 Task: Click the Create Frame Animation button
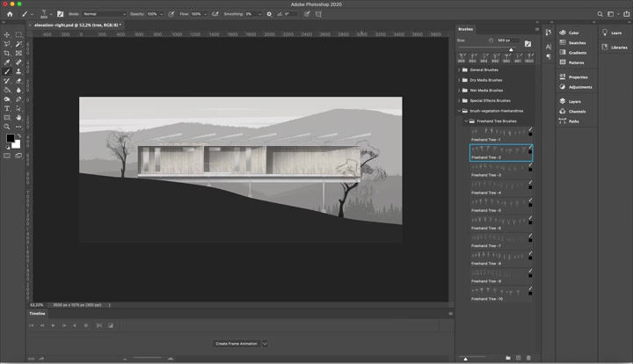[x=236, y=344]
